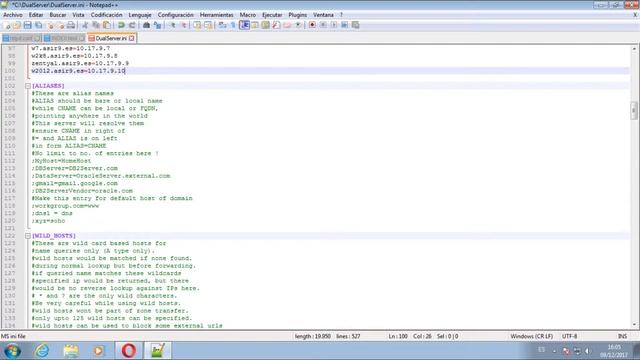Open the Codificación menu
640x360 pixels.
(x=107, y=15)
